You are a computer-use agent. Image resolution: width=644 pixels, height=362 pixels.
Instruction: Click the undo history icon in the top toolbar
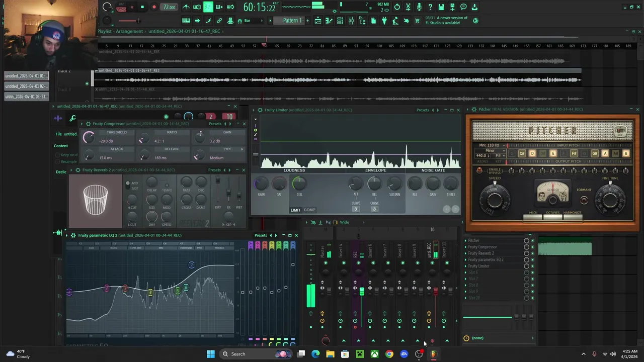(397, 7)
